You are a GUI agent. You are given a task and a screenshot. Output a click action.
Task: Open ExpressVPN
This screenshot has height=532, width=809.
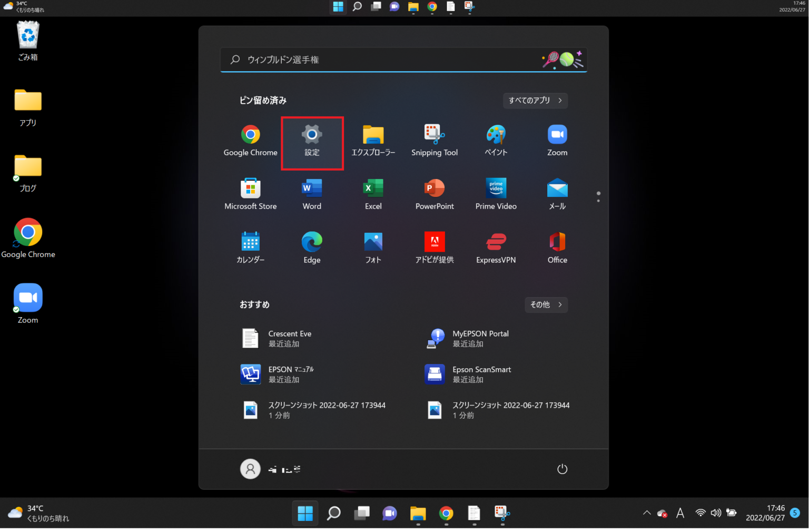pos(496,248)
